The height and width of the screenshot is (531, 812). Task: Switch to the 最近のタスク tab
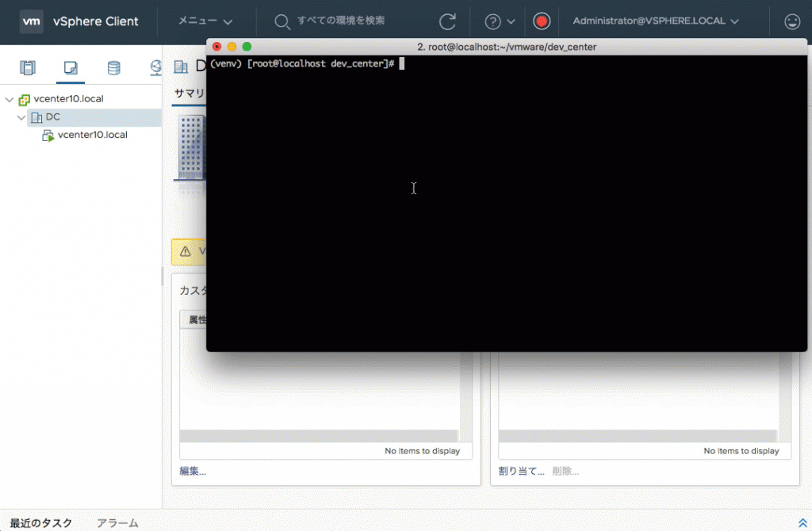[40, 523]
